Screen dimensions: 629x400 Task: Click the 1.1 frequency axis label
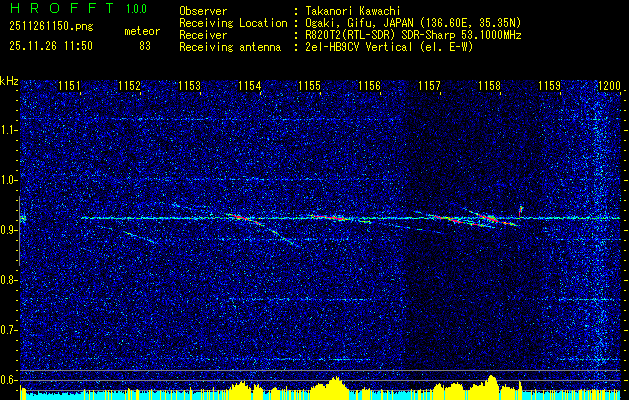tap(8, 130)
